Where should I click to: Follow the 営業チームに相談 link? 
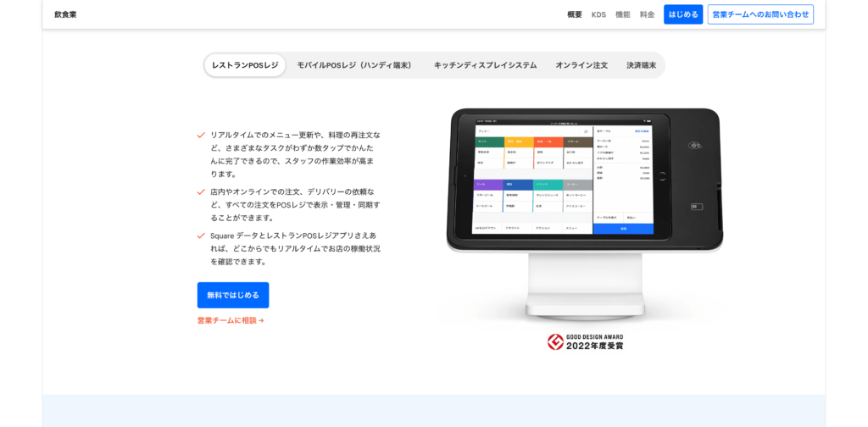pyautogui.click(x=231, y=320)
